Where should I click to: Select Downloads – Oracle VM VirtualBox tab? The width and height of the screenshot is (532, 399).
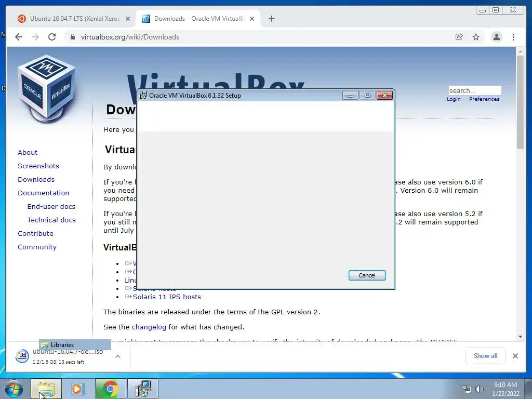point(198,19)
